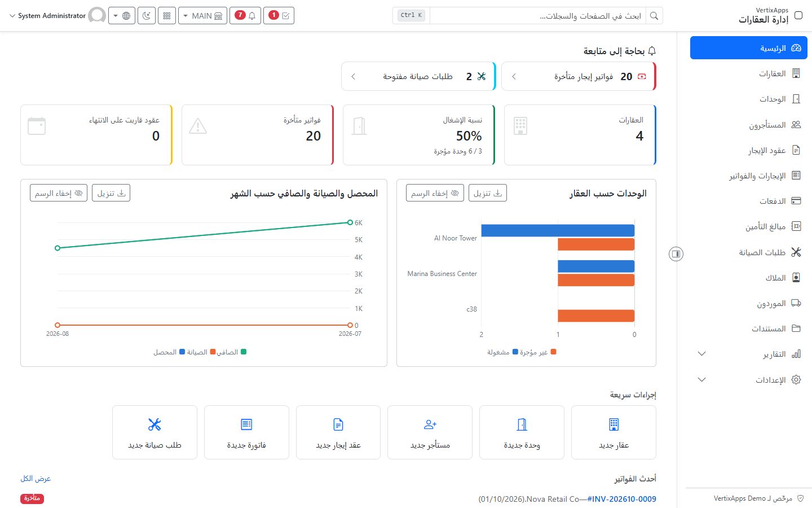Toggle the sidebar collapse handle
The width and height of the screenshot is (812, 508).
click(x=676, y=254)
